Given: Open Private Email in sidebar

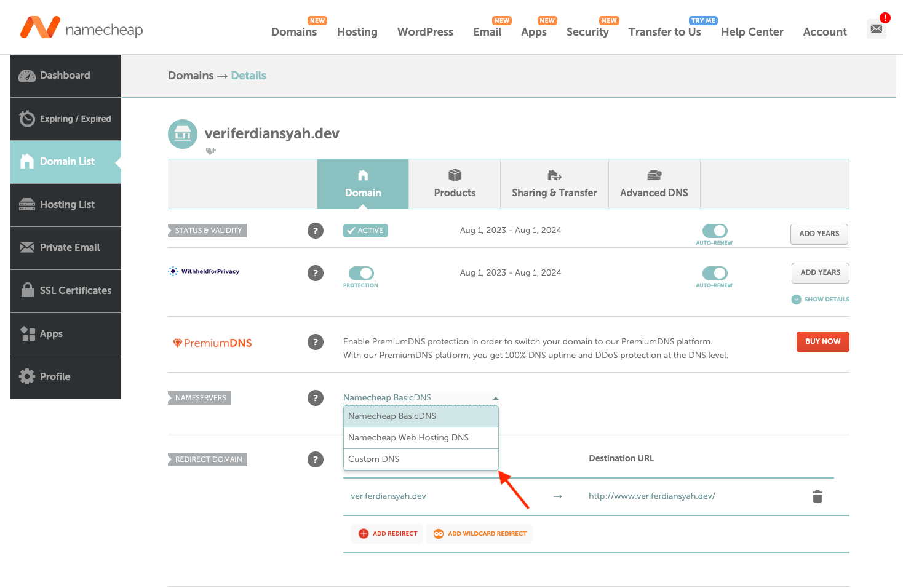Looking at the screenshot, I should pos(66,248).
